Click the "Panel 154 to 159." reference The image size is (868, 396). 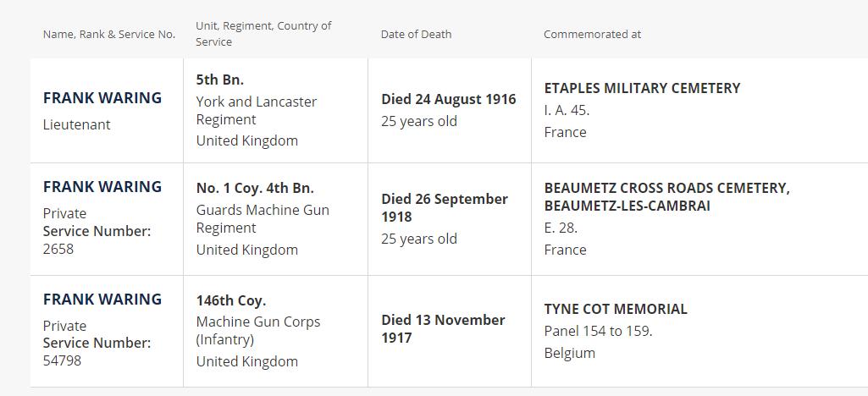598,331
